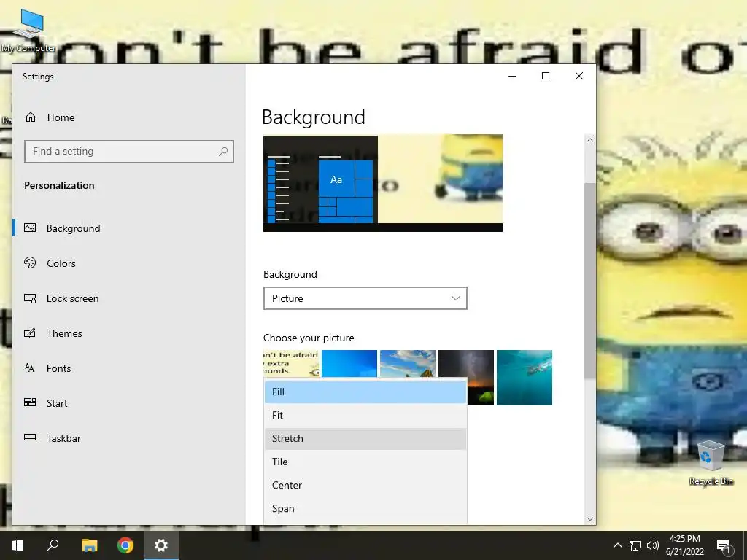Go to Colors personalization page
The width and height of the screenshot is (747, 560).
[x=61, y=263]
